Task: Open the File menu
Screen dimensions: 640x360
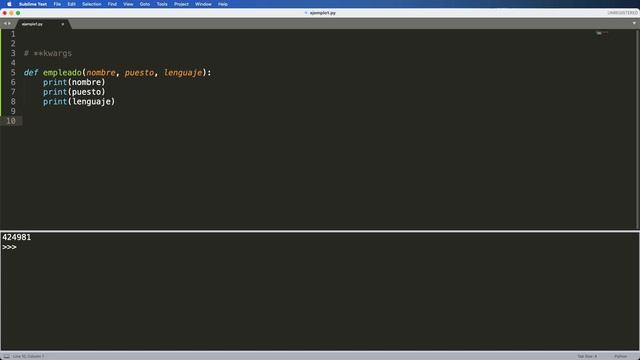Action: coord(57,4)
